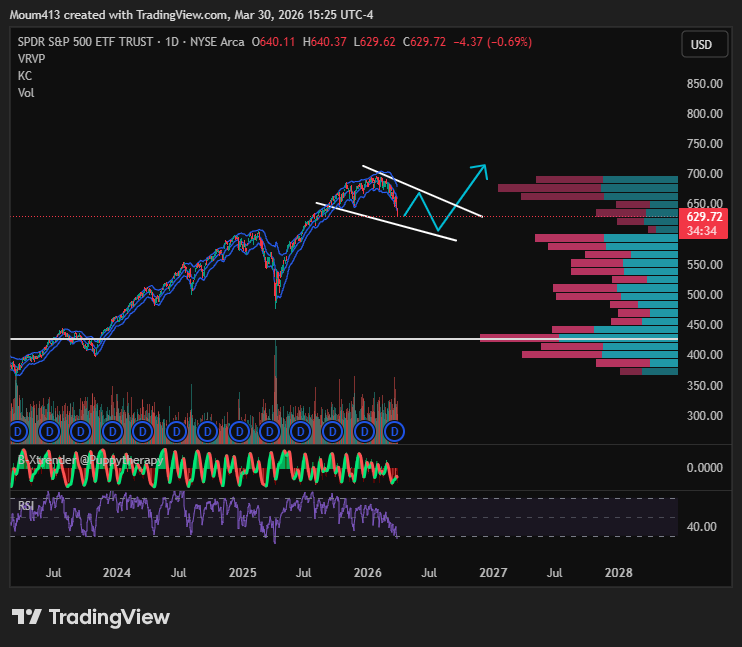
Task: Click the change value −4.37 (−0.69%)
Action: click(493, 42)
